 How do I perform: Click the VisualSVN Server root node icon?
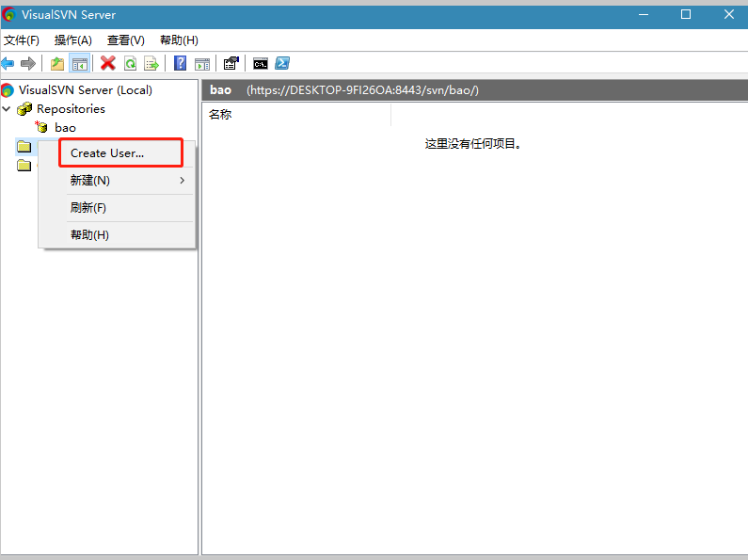[x=8, y=90]
